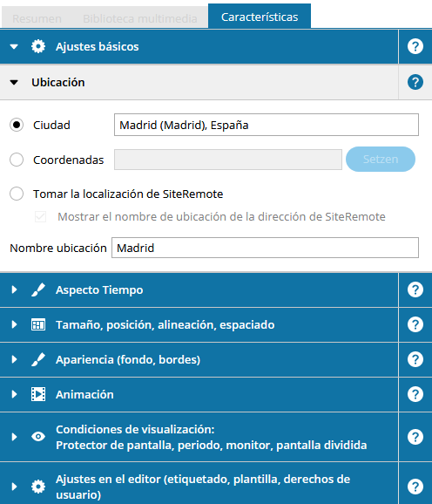The height and width of the screenshot is (504, 432).
Task: Choose Tomar la localización de SiteRemote
Action: (x=17, y=194)
